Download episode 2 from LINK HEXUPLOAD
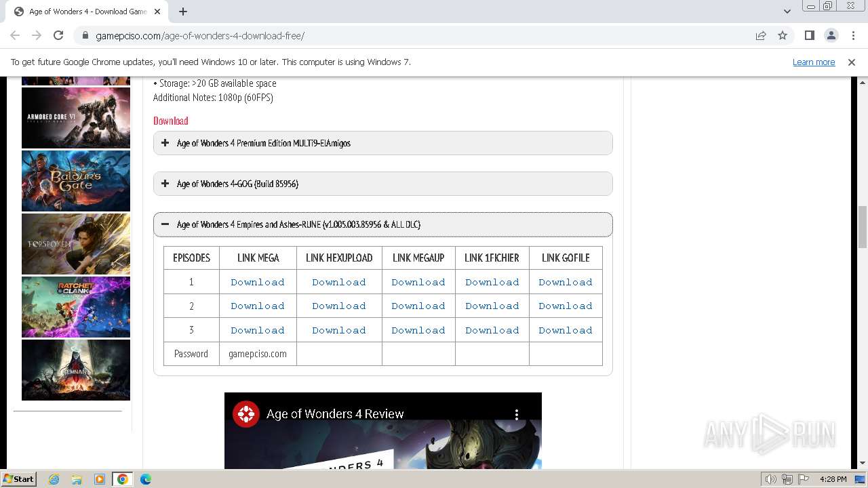The width and height of the screenshot is (868, 488). [x=339, y=306]
